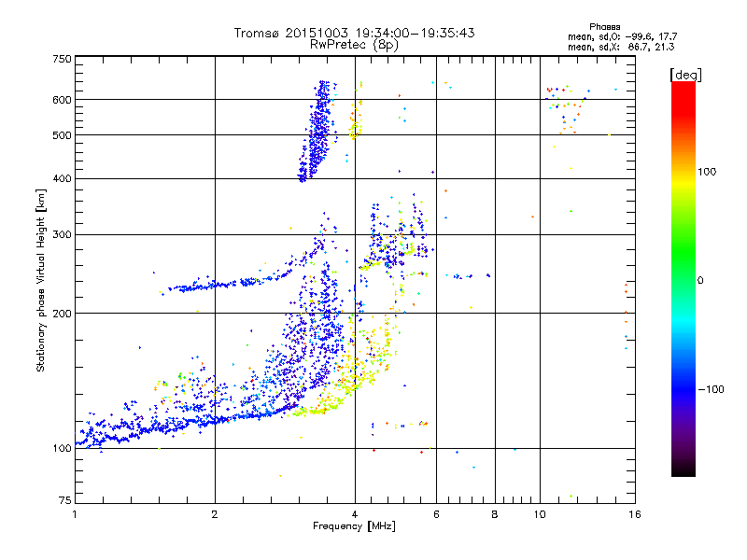Click the x-axis tick label '8'
This screenshot has height=560, width=747.
click(x=495, y=514)
